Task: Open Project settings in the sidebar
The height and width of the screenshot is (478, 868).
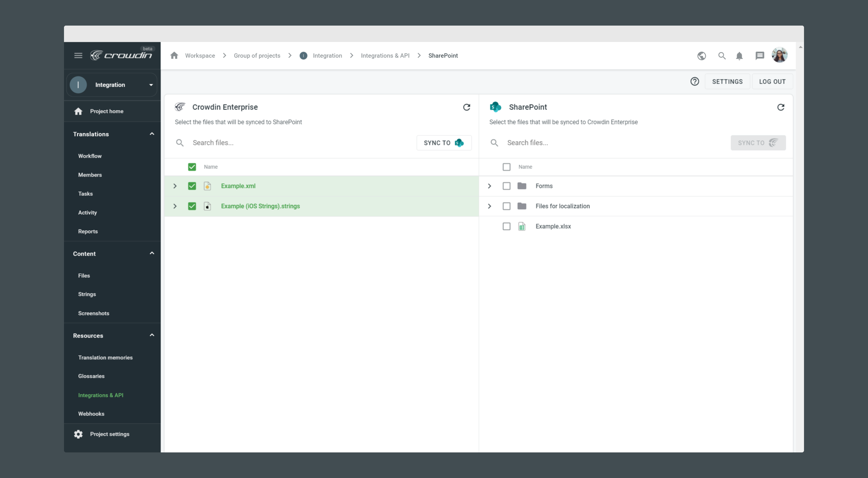Action: click(x=110, y=434)
